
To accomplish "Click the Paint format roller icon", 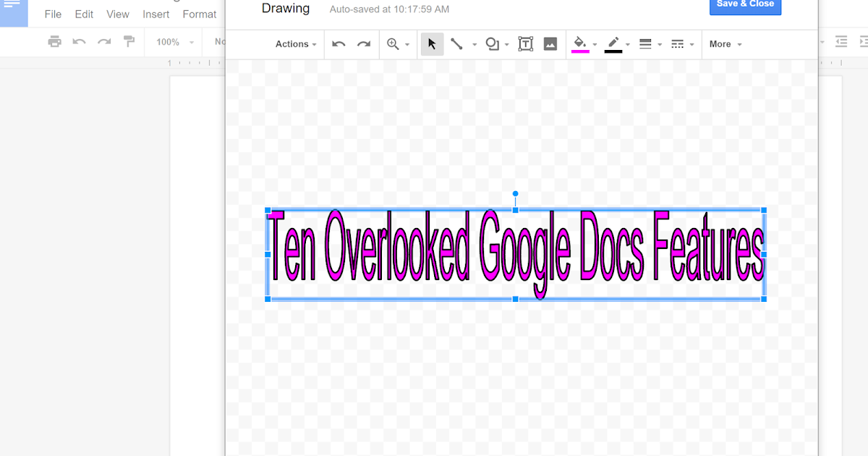I will (129, 42).
